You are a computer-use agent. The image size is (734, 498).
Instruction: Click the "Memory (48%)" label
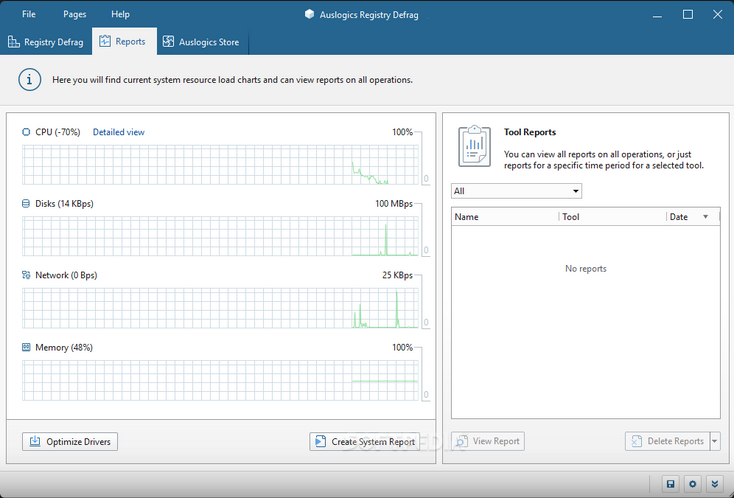coord(64,348)
